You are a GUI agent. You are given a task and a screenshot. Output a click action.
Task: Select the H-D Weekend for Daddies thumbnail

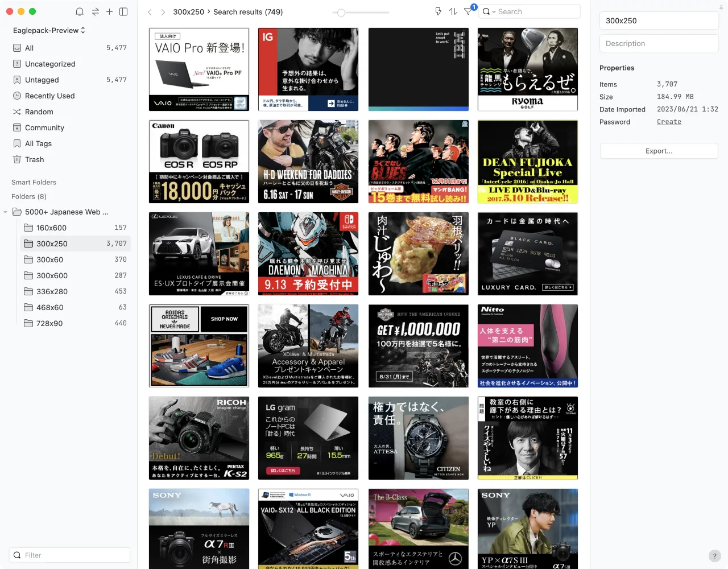[x=308, y=162]
